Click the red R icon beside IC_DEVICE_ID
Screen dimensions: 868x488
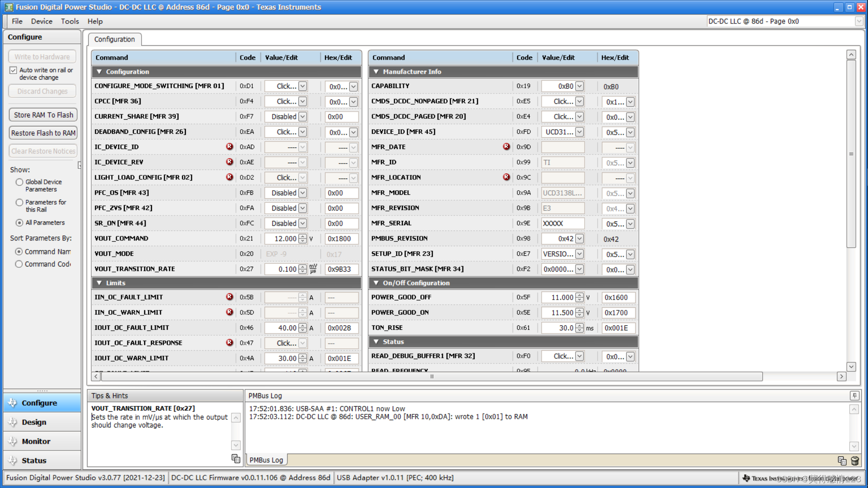[230, 146]
